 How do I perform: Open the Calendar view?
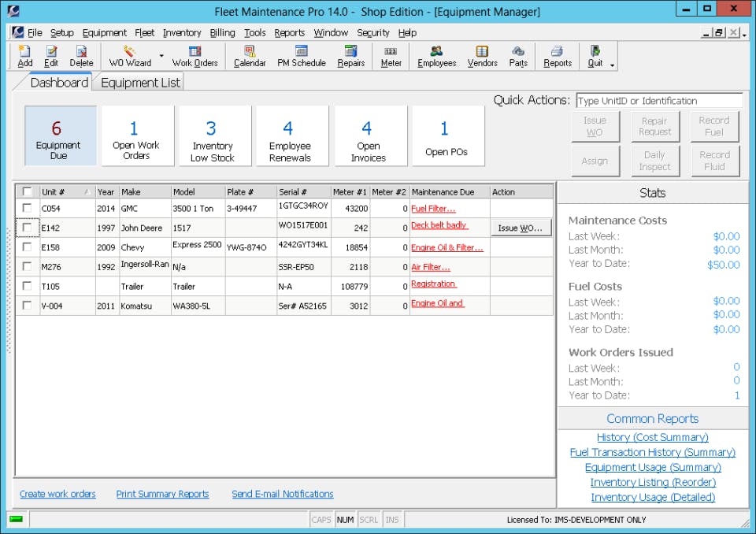[249, 55]
